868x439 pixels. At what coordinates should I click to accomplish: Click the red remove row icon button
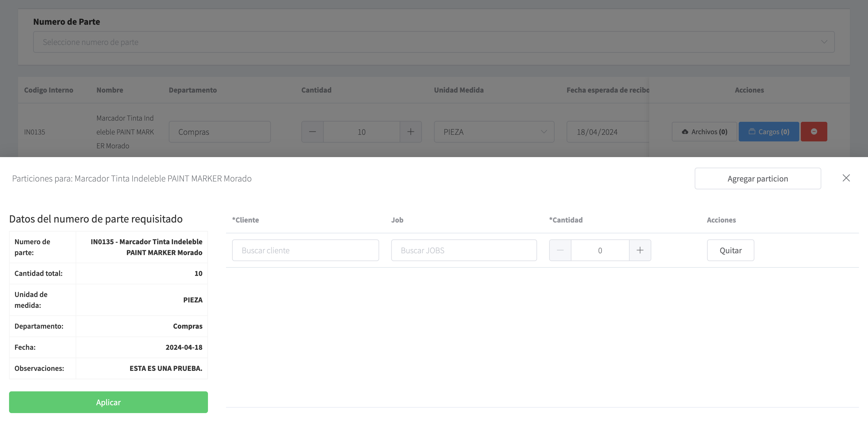tap(813, 132)
